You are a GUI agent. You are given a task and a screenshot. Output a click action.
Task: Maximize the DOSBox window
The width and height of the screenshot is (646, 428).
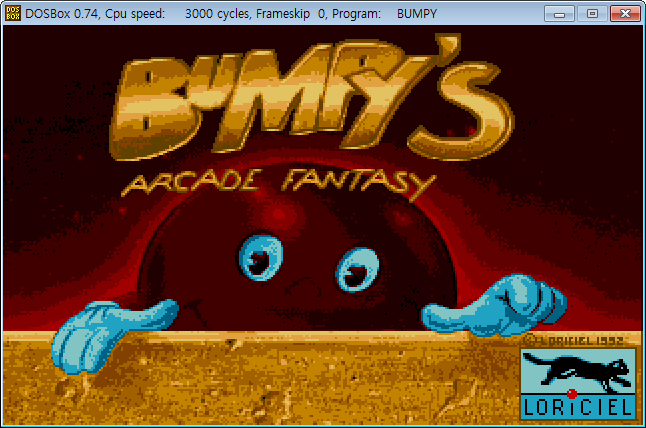pyautogui.click(x=592, y=14)
